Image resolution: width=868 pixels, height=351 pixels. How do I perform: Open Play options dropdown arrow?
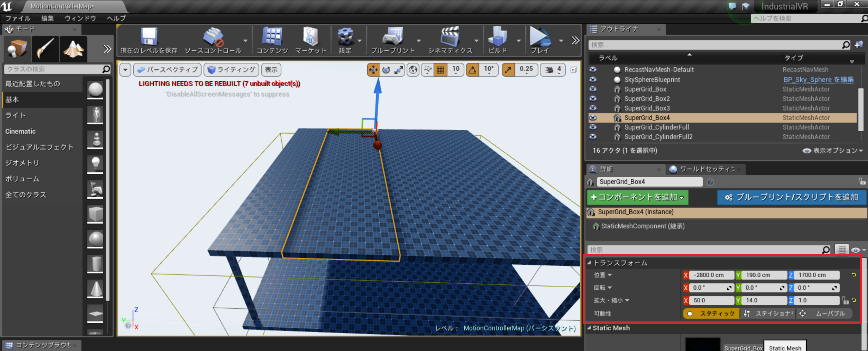(x=561, y=41)
